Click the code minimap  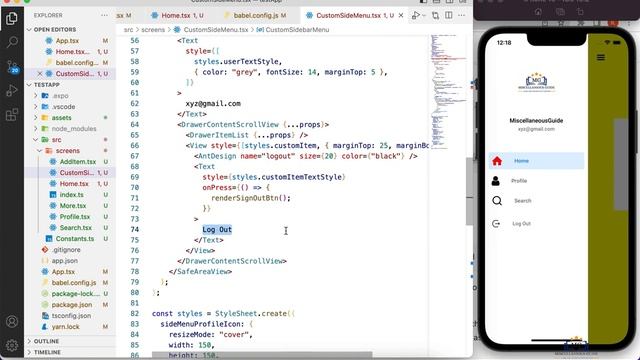448,92
